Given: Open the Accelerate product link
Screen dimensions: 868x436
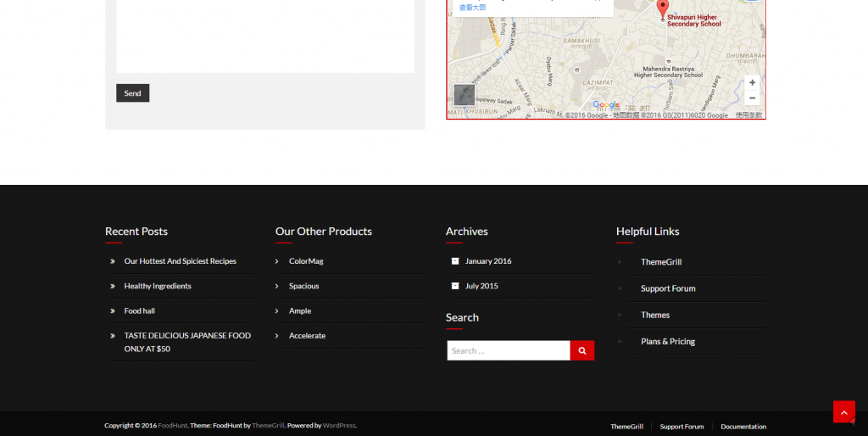Looking at the screenshot, I should pos(307,336).
